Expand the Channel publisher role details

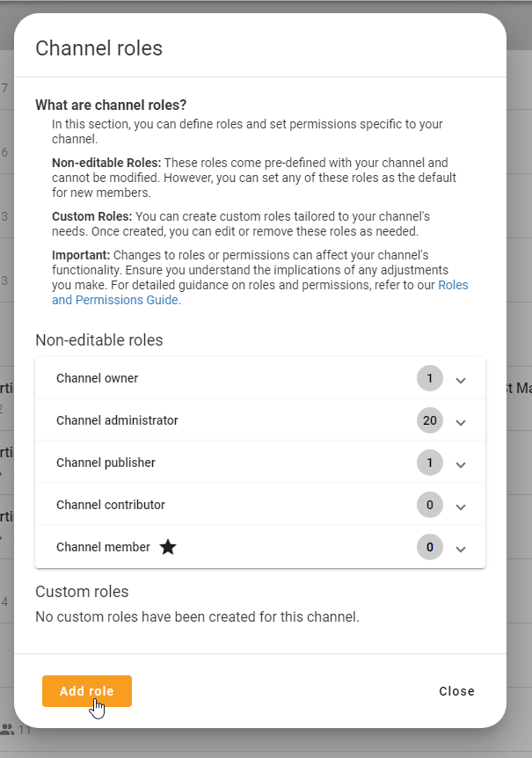point(461,463)
